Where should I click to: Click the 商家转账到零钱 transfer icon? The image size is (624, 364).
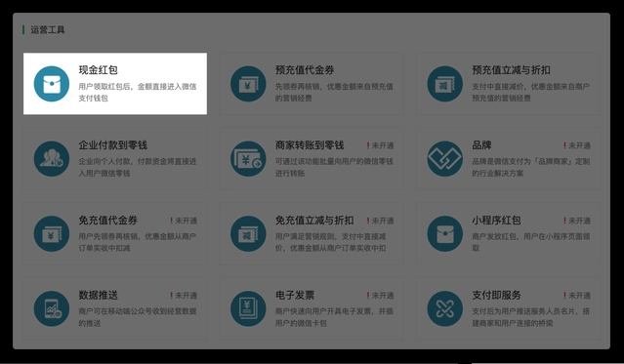248,159
